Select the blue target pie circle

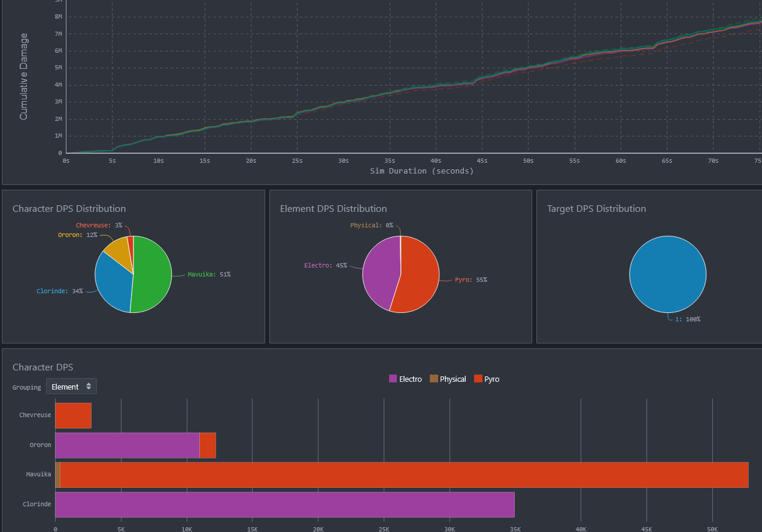(x=667, y=274)
